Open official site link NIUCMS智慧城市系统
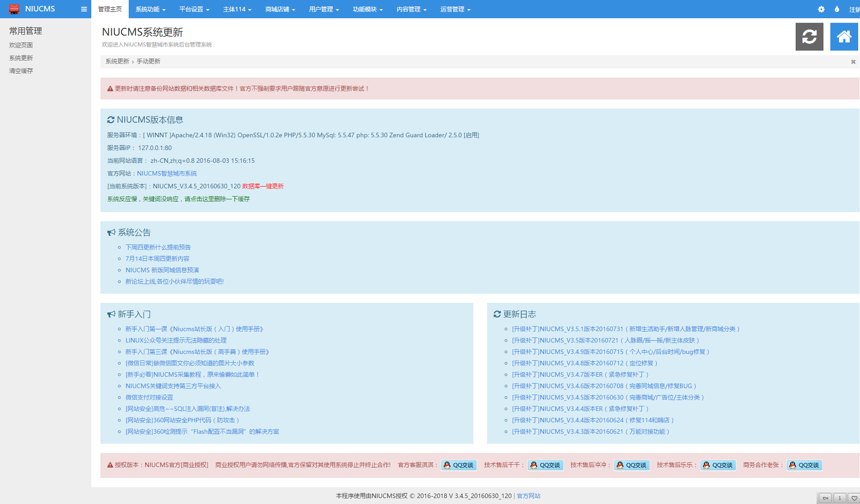 click(167, 173)
